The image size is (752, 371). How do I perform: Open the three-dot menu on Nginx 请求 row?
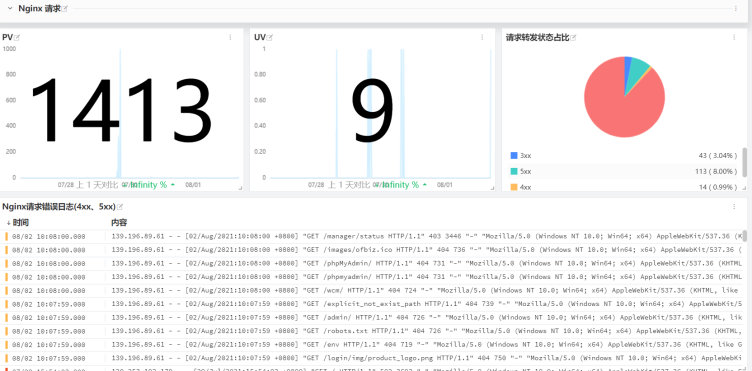[x=736, y=9]
